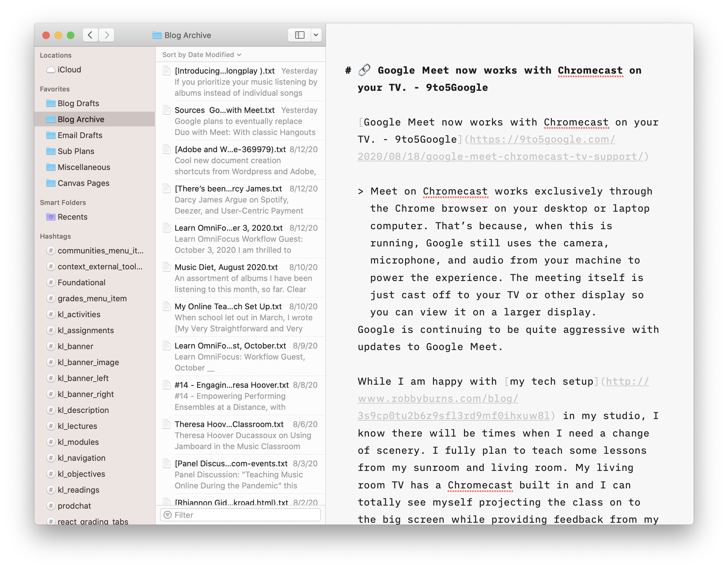Click document icon of Learn OmniFo...er 3, 2020.txt

click(166, 228)
